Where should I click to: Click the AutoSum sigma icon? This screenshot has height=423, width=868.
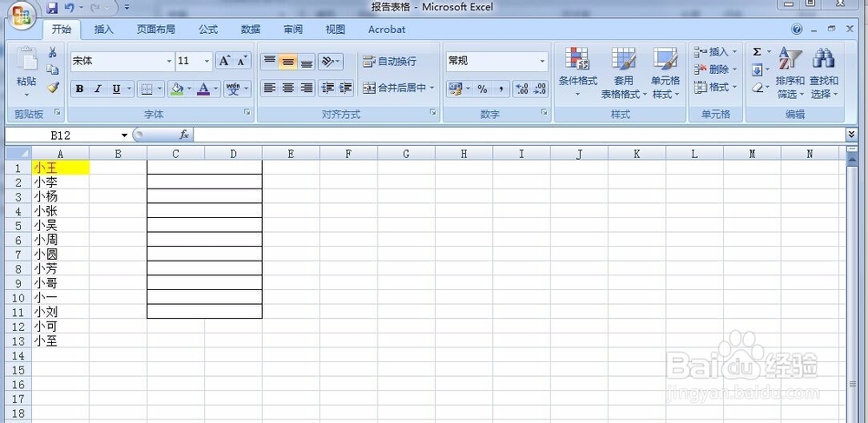[x=757, y=52]
